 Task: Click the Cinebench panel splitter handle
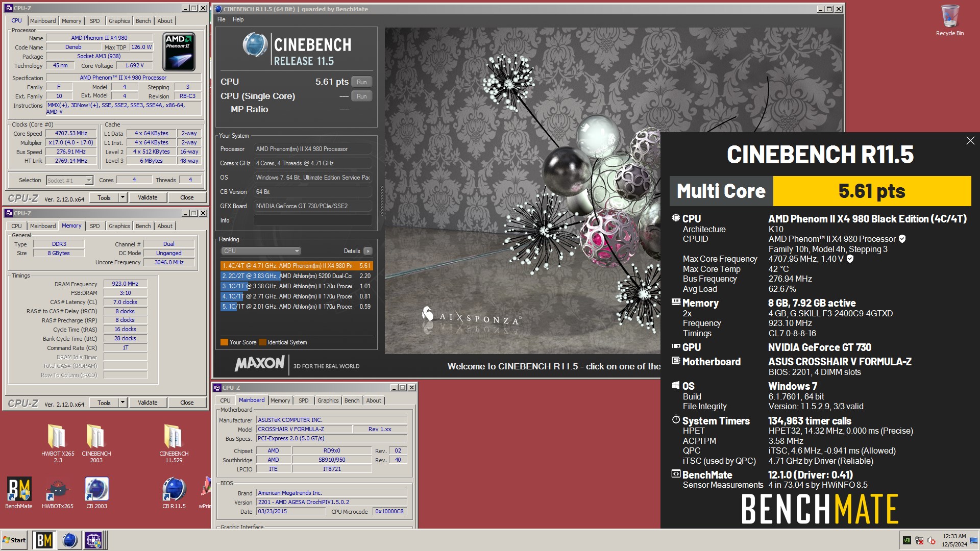(x=381, y=200)
